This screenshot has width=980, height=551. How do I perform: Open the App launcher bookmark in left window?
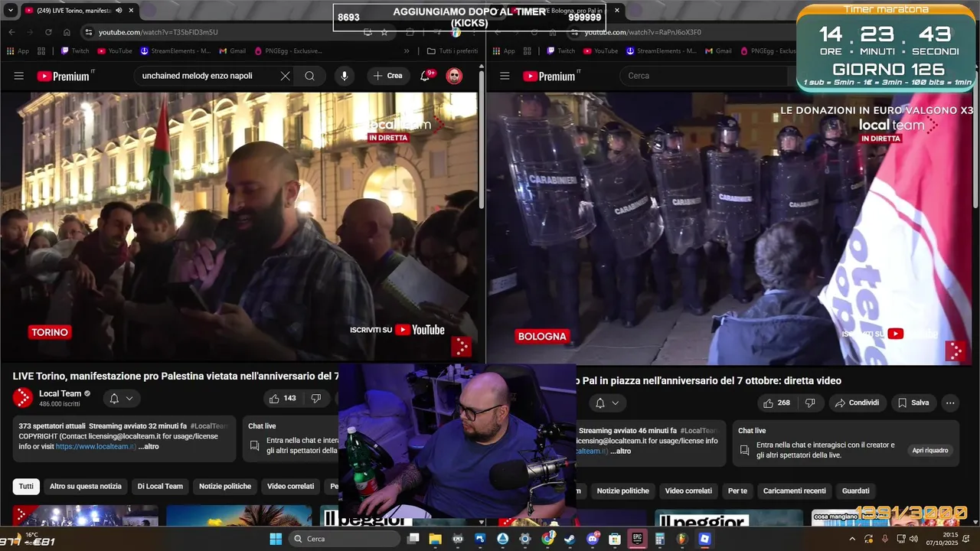[18, 51]
